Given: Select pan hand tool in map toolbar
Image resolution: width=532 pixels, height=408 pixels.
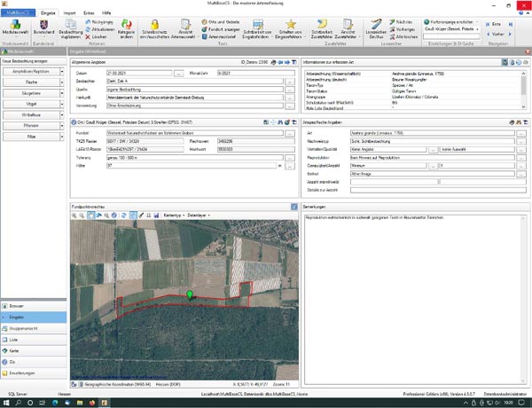Looking at the screenshot, I should click(90, 216).
